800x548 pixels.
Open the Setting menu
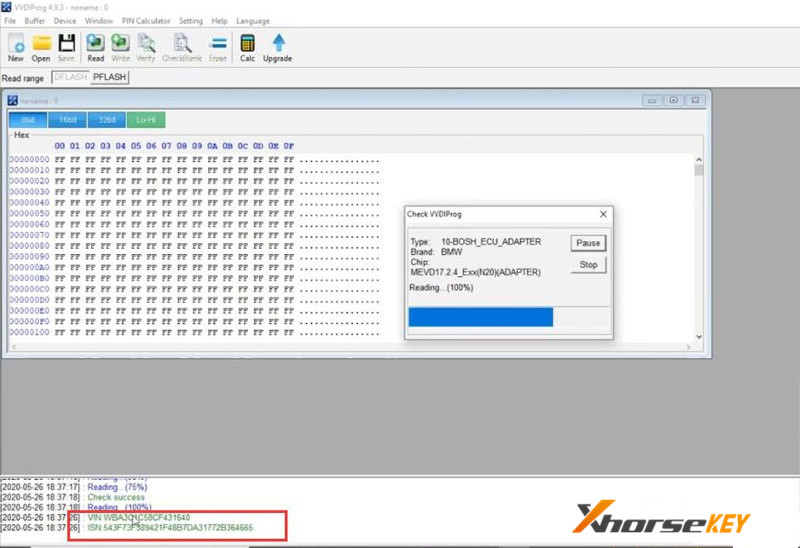point(191,21)
